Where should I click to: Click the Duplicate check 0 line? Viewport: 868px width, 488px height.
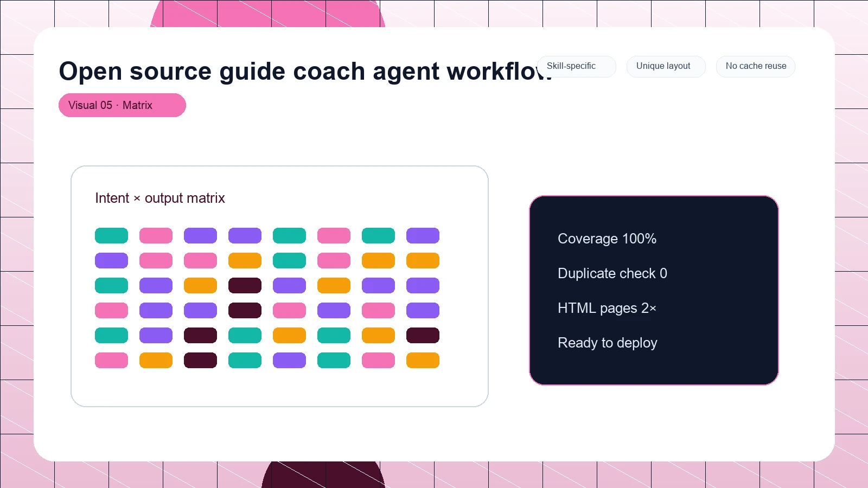[x=612, y=273]
